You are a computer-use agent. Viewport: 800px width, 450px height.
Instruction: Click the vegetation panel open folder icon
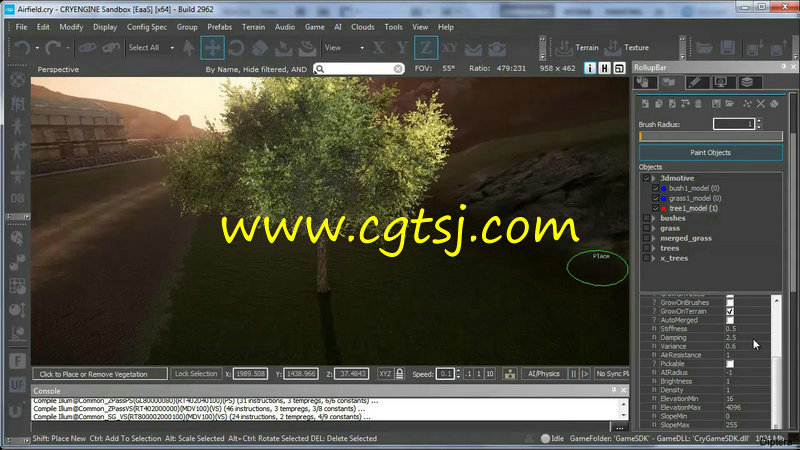730,104
